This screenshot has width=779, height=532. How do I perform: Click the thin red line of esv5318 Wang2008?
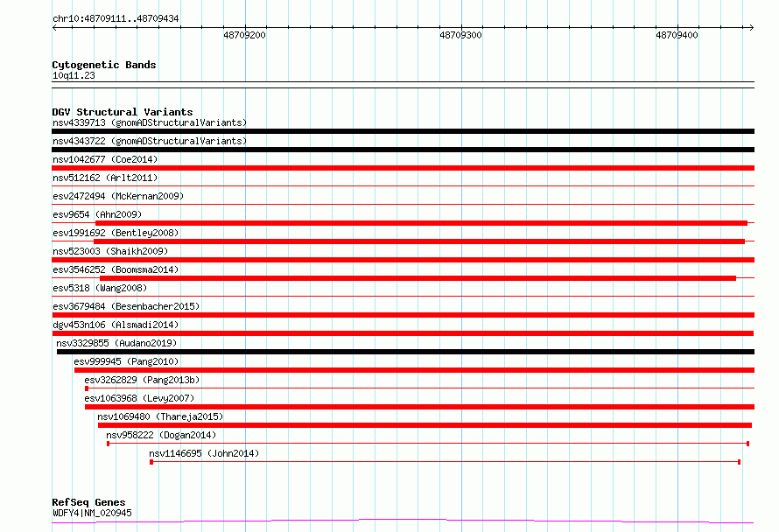pos(403,296)
